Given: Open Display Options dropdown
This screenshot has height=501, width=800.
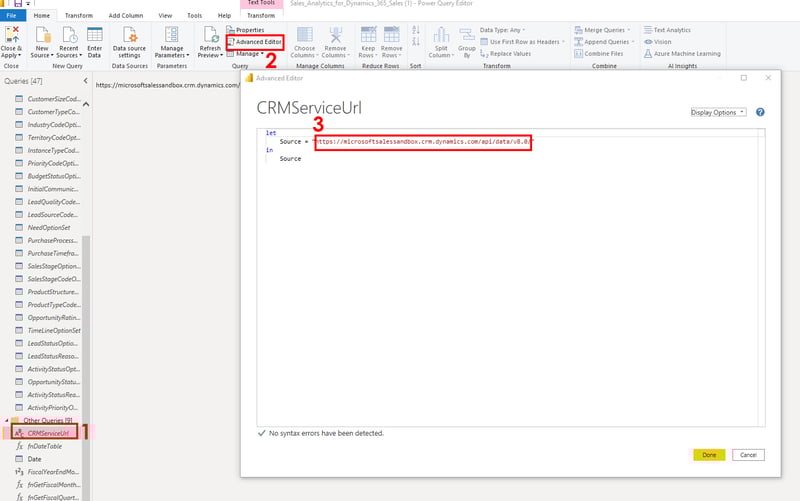Looking at the screenshot, I should point(718,112).
